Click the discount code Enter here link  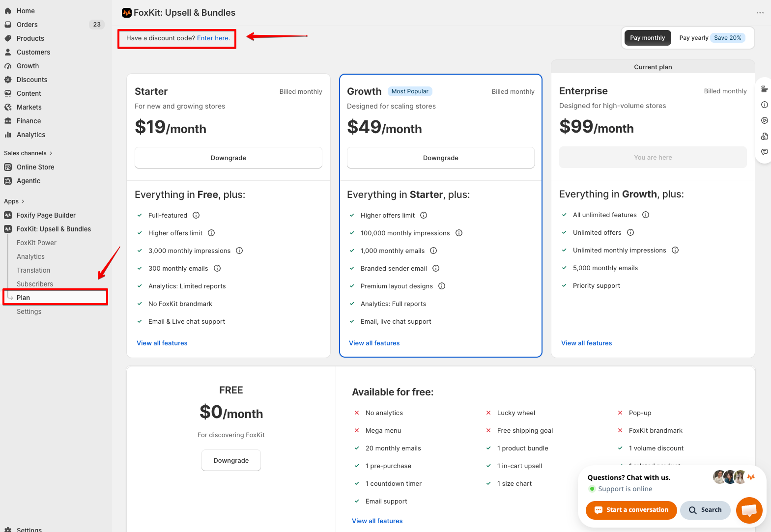pos(213,38)
